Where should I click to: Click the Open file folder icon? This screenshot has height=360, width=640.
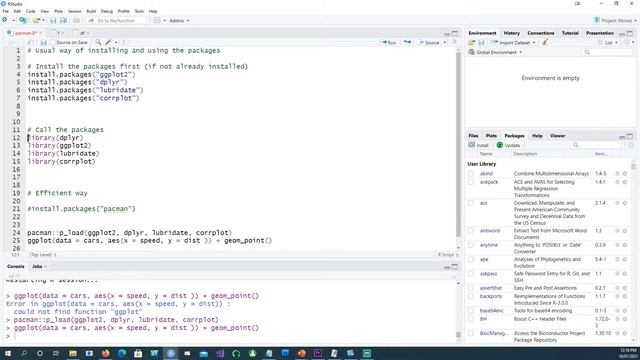click(36, 20)
